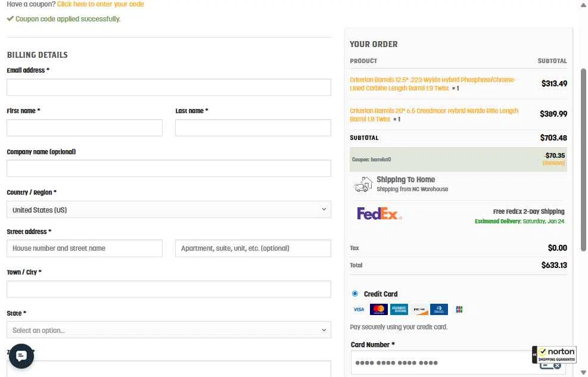Click 'Free FedEx 2-Day Shipping' text
Screen dimensions: 588x377
(x=529, y=211)
